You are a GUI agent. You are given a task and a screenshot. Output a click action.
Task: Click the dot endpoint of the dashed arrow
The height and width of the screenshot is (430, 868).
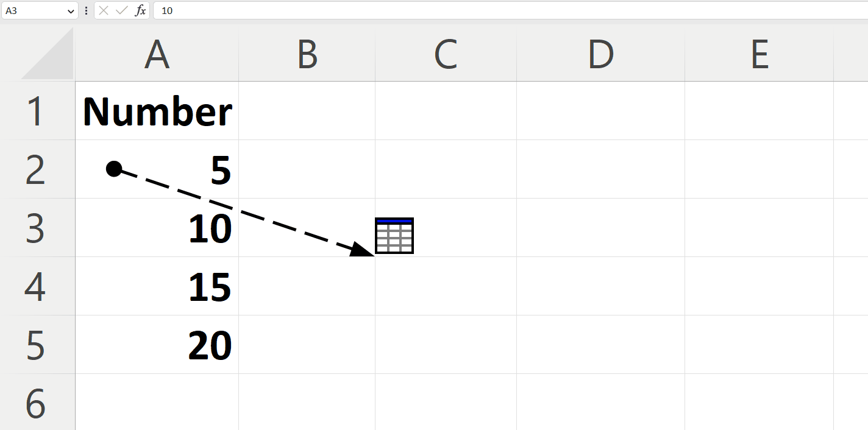tap(113, 169)
